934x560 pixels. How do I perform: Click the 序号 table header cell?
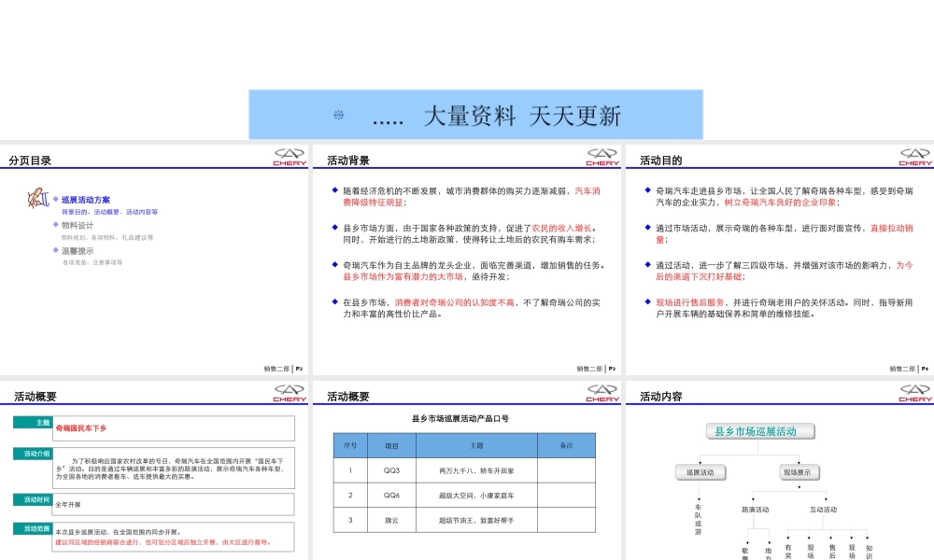(350, 446)
